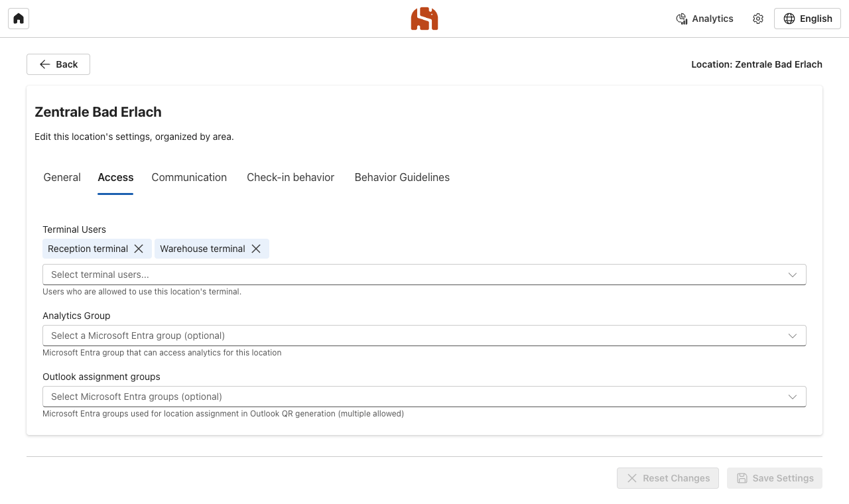
Task: Click the orange app logo
Action: click(424, 19)
